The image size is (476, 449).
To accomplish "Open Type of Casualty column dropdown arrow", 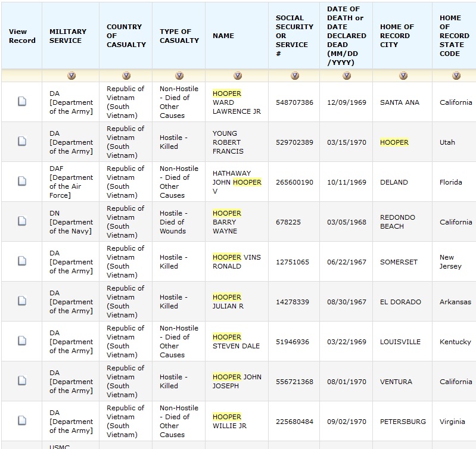I will click(x=179, y=76).
